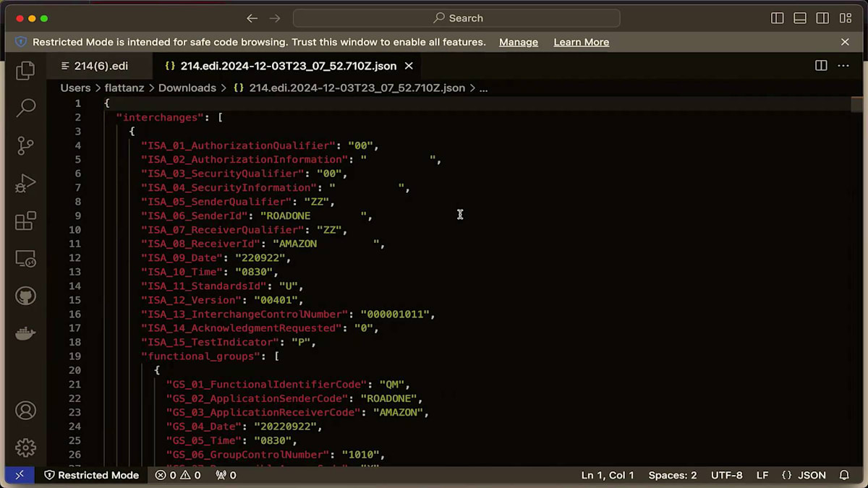This screenshot has width=868, height=488.
Task: Click the breadcrumb ellipsis symbol segment
Action: point(483,88)
